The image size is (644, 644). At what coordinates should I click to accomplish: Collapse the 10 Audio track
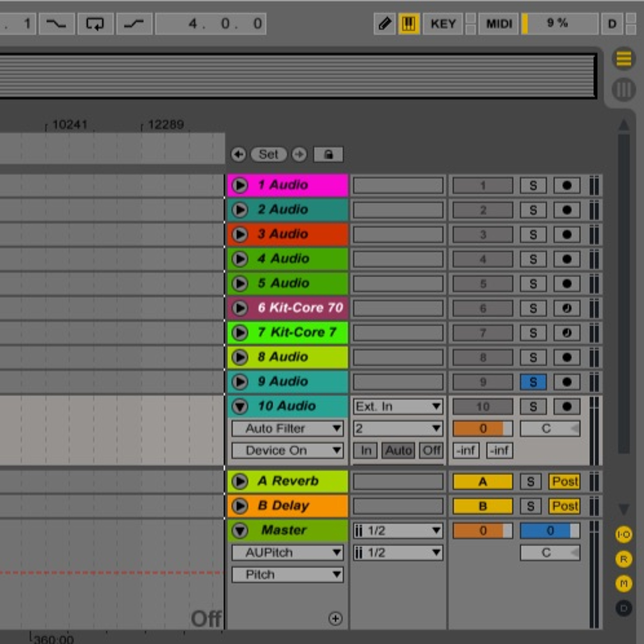[240, 406]
